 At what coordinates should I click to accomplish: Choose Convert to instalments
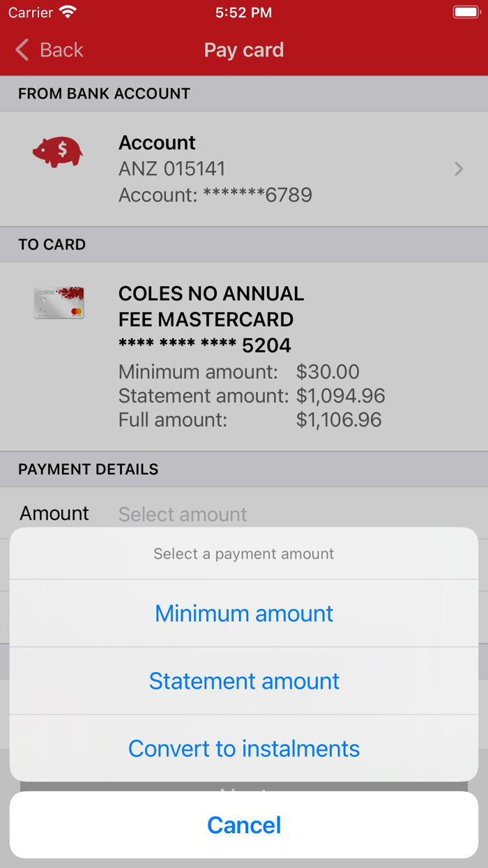[244, 749]
